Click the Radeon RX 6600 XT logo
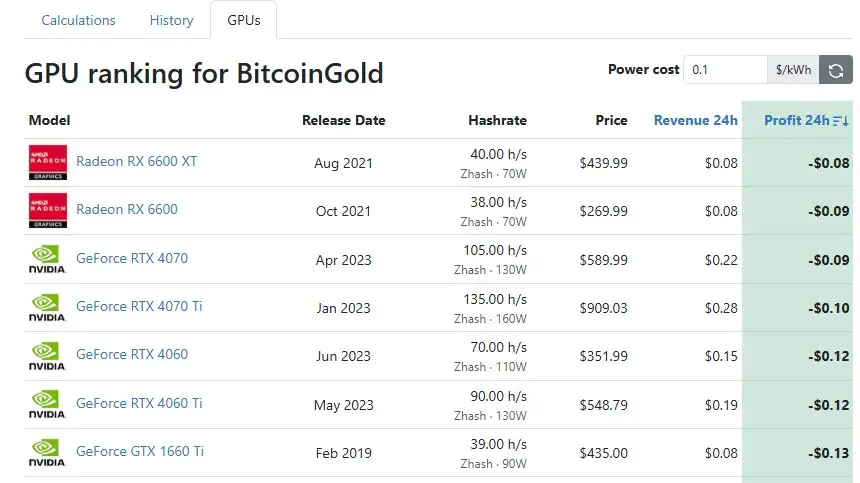The width and height of the screenshot is (860, 483). coord(48,162)
